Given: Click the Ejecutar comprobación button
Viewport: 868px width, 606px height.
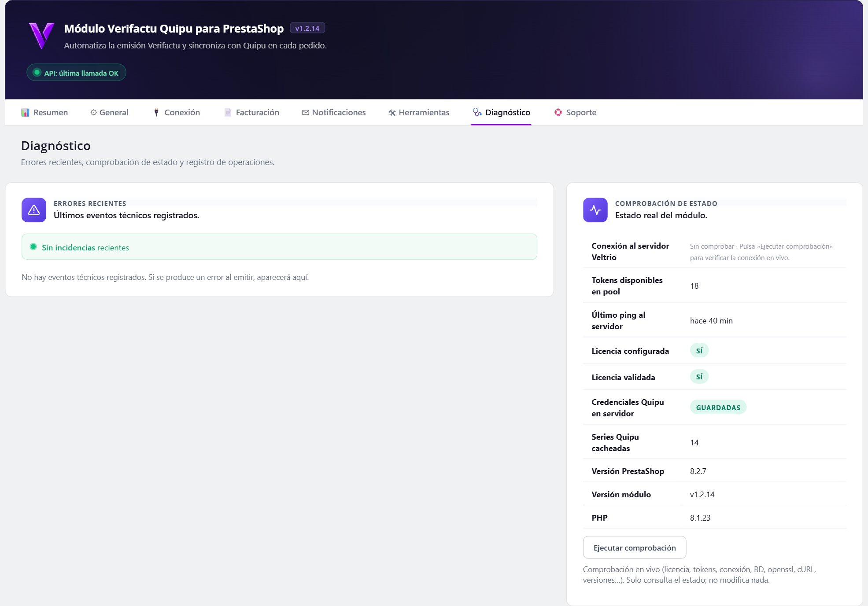Looking at the screenshot, I should coord(634,547).
